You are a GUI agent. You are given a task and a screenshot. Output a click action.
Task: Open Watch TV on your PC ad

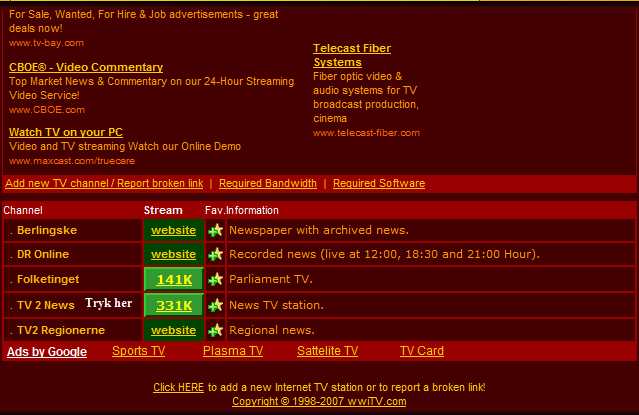pyautogui.click(x=66, y=132)
